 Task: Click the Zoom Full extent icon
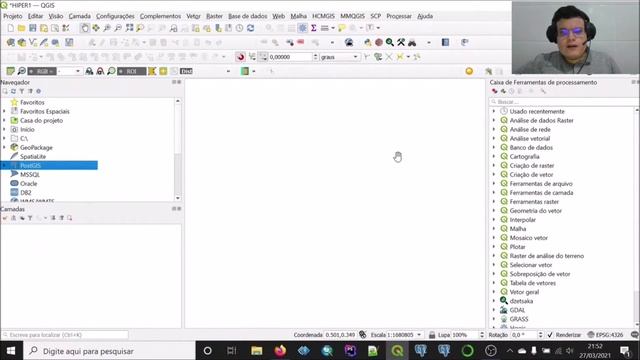[129, 28]
